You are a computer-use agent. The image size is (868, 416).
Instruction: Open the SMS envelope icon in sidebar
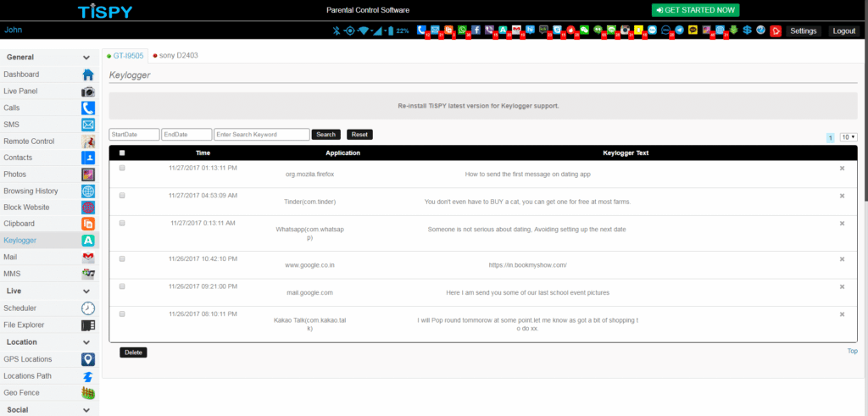(88, 125)
